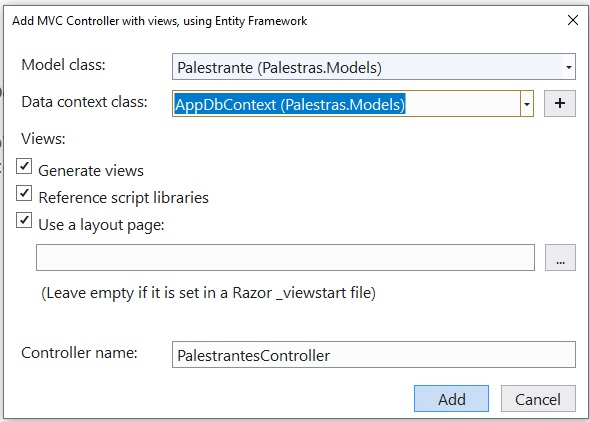
Task: Click the Add button
Action: (452, 399)
